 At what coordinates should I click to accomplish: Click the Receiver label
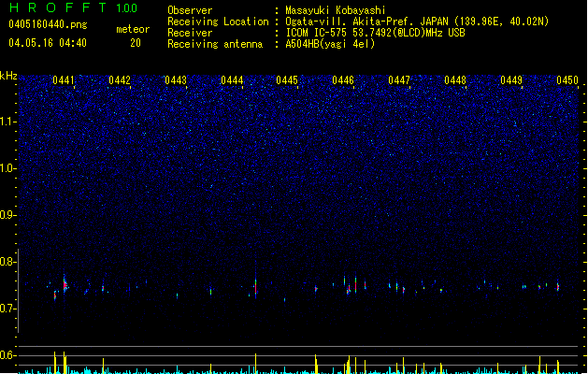pos(190,33)
